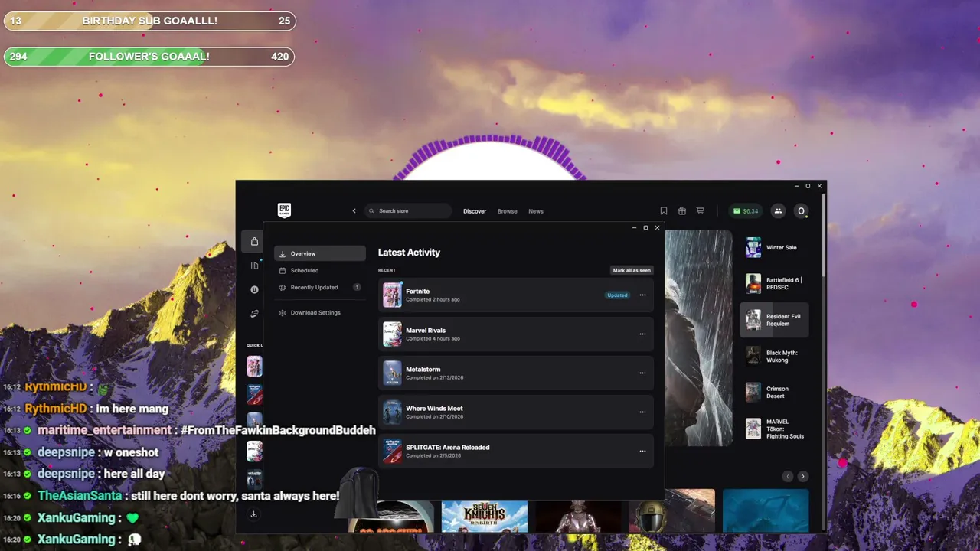The height and width of the screenshot is (551, 980).
Task: Select Crimson Desert in the featured list
Action: (x=774, y=392)
